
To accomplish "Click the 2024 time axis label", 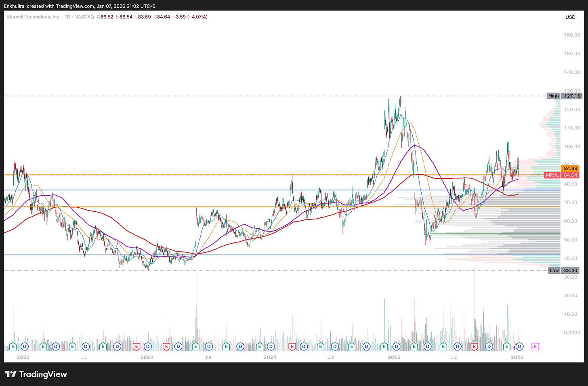I will 270,357.
